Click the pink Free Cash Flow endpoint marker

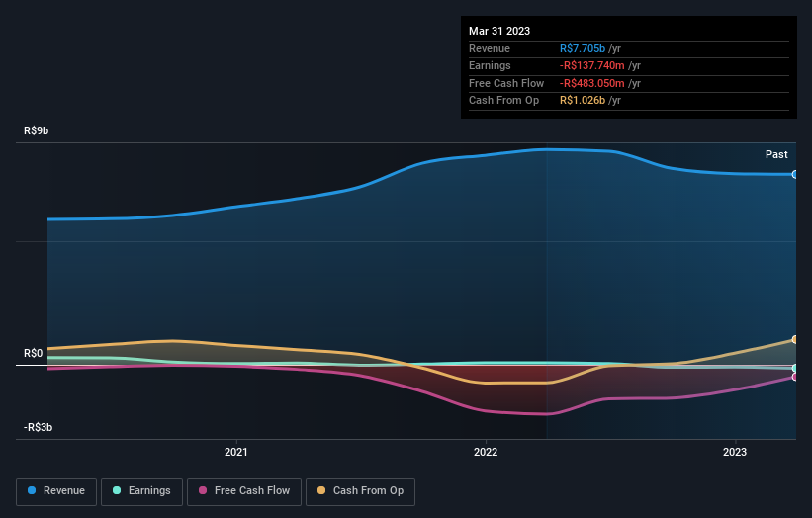(x=795, y=377)
